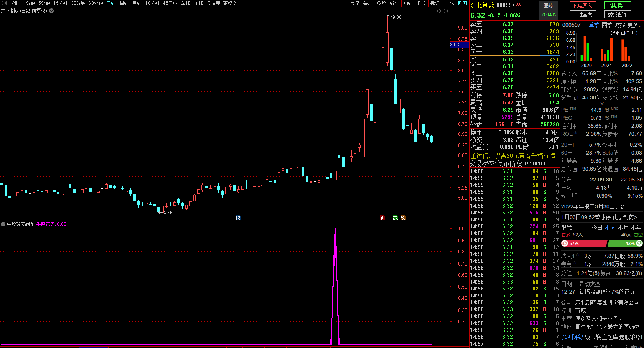Select the 60分钟 period tab
This screenshot has height=348, width=644.
click(96, 3)
